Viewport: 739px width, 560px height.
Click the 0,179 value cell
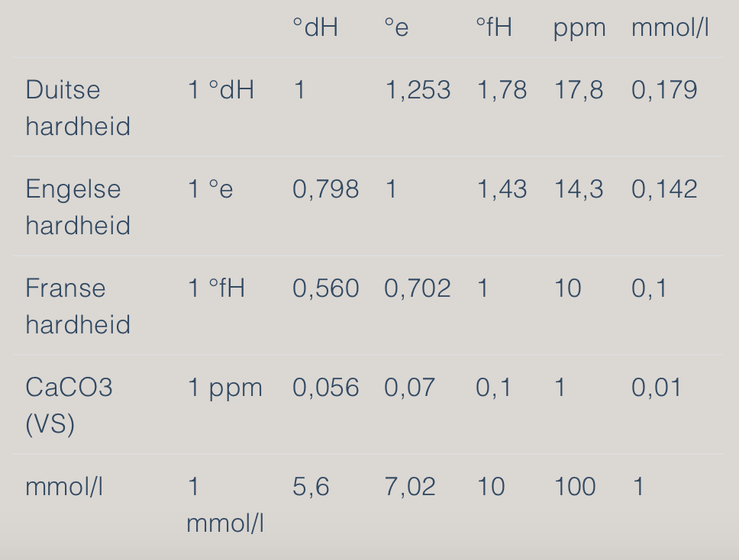tap(664, 90)
